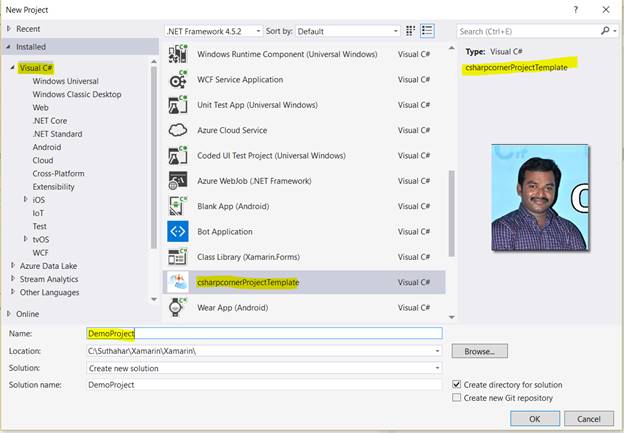Open the Sort by Default dropdown
The image size is (624, 433).
[x=347, y=31]
